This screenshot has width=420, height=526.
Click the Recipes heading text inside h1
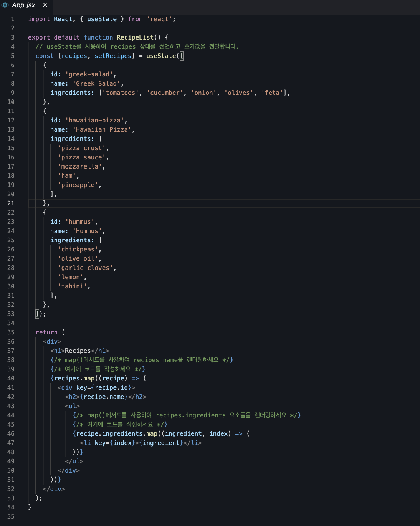(78, 351)
